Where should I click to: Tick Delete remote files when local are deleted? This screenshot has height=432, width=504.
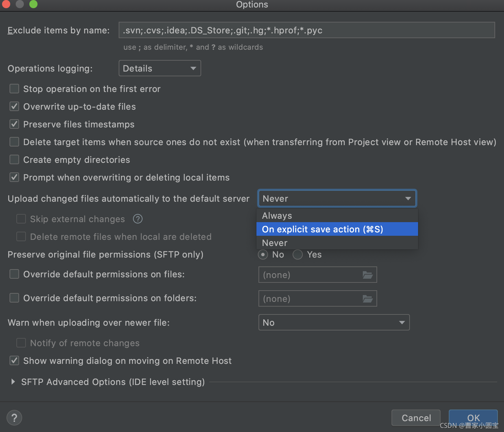21,236
